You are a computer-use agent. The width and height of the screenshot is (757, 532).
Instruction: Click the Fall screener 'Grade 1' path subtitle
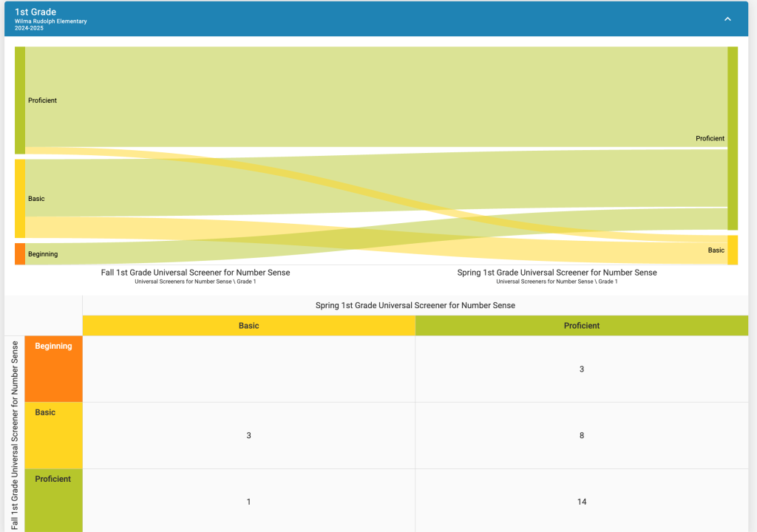[x=195, y=282]
